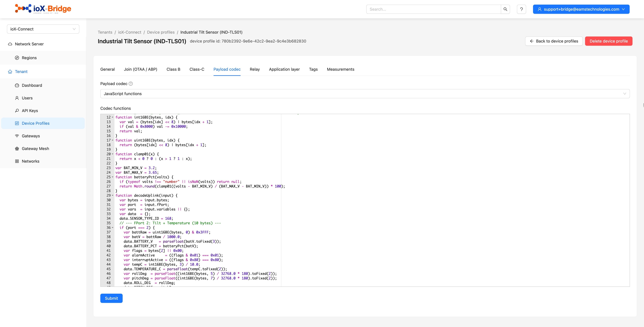The height and width of the screenshot is (327, 644).
Task: Select the Payload codec tab
Action: click(227, 69)
